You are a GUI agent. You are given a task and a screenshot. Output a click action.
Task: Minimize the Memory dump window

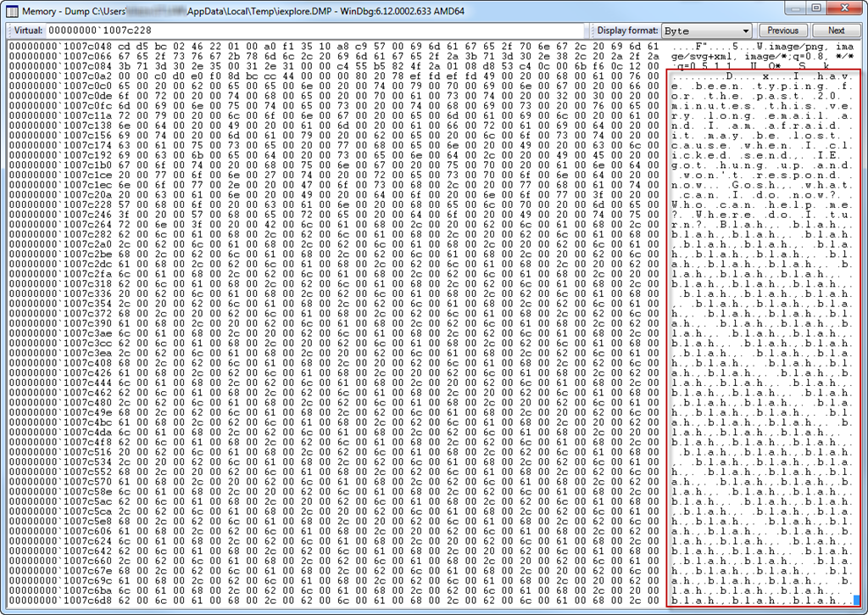792,8
